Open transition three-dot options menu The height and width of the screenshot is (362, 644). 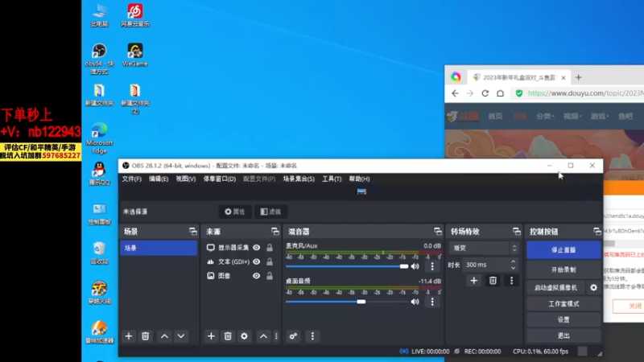(x=511, y=281)
